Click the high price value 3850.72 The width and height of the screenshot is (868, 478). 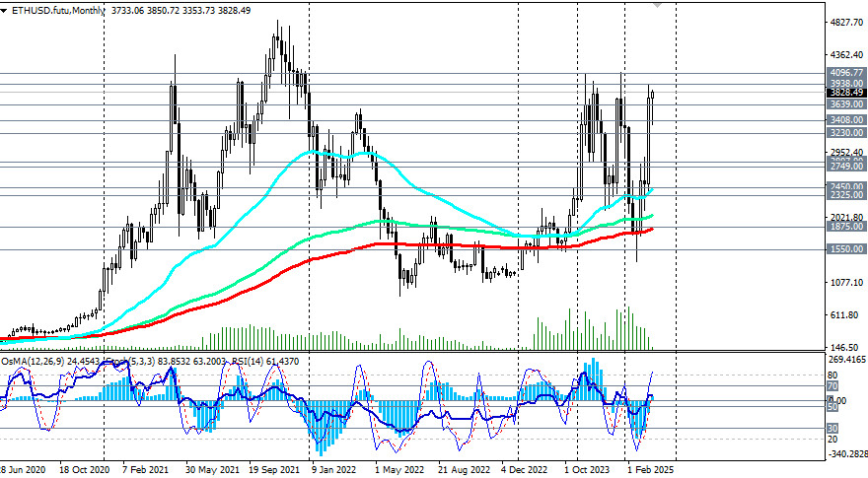tap(164, 11)
